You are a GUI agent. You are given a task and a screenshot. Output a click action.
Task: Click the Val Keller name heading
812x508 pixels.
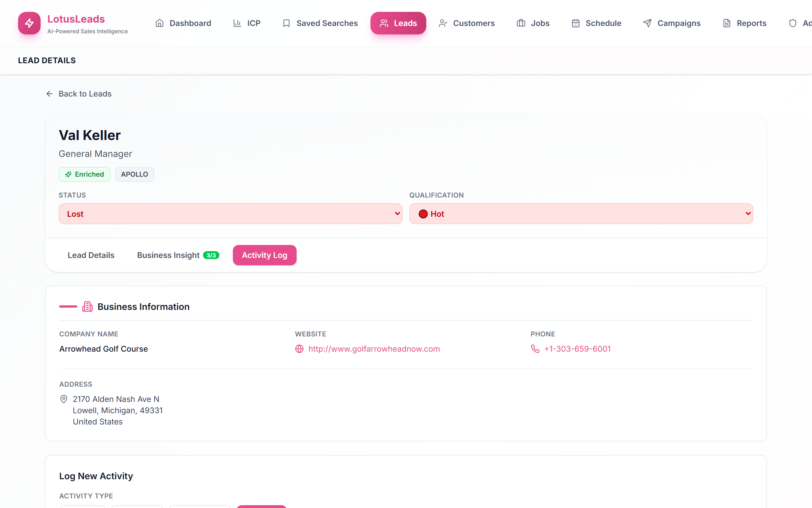(90, 135)
